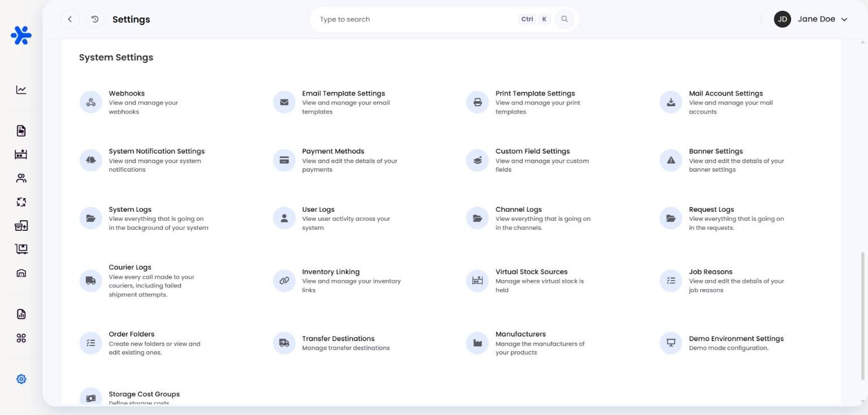The image size is (868, 415).
Task: Click the presentation screen icon for Demo Environment Settings
Action: (x=671, y=343)
